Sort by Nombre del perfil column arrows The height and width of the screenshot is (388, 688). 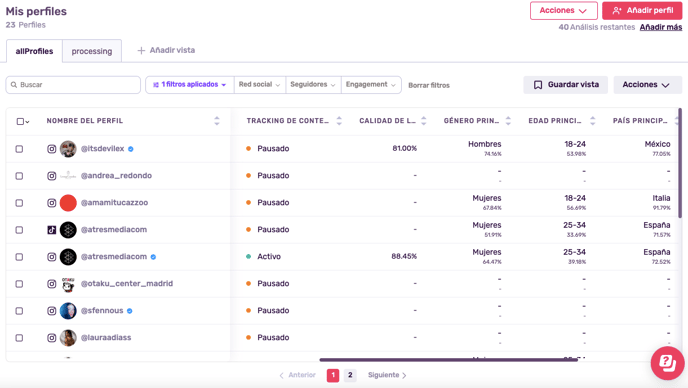click(x=217, y=121)
